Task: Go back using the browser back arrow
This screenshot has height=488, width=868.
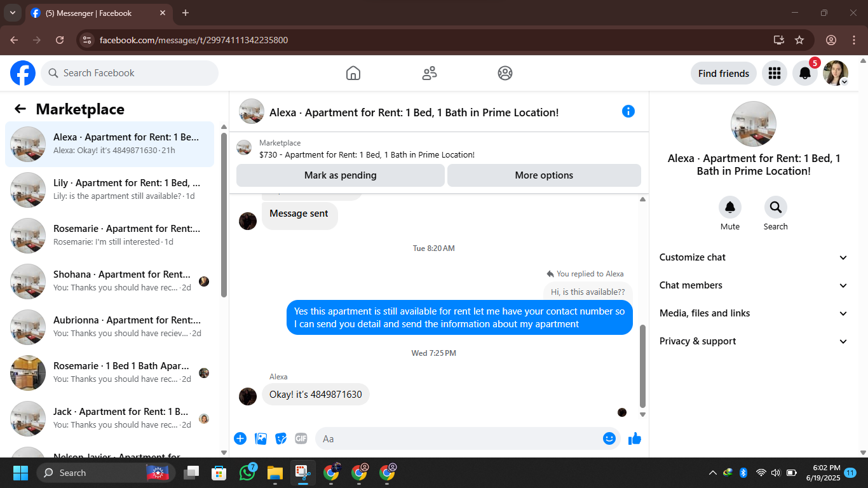Action: 14,40
